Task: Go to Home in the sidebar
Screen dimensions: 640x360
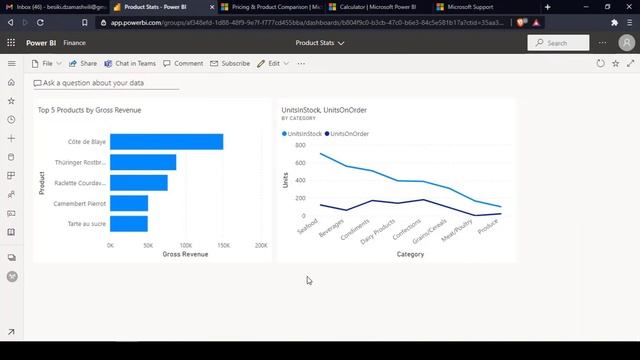Action: [11, 82]
